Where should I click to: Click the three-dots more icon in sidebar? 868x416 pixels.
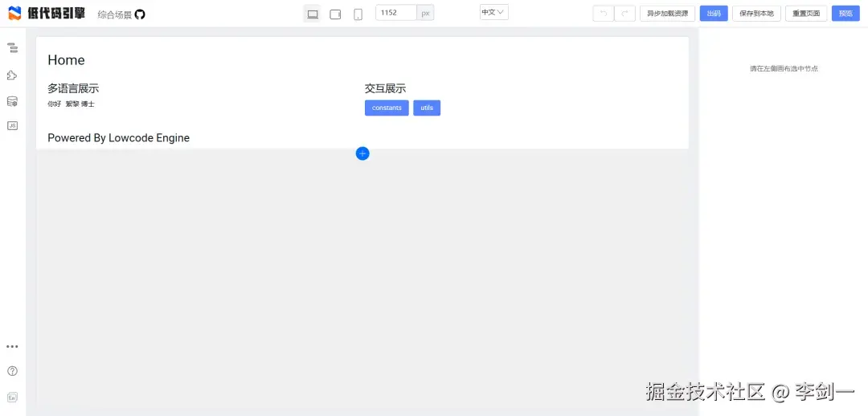(x=12, y=347)
